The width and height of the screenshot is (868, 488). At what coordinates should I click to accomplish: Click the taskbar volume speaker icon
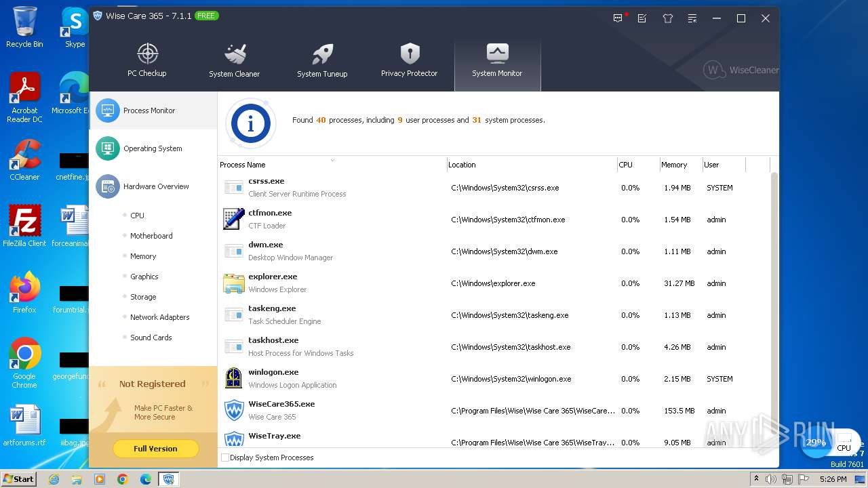pos(771,479)
